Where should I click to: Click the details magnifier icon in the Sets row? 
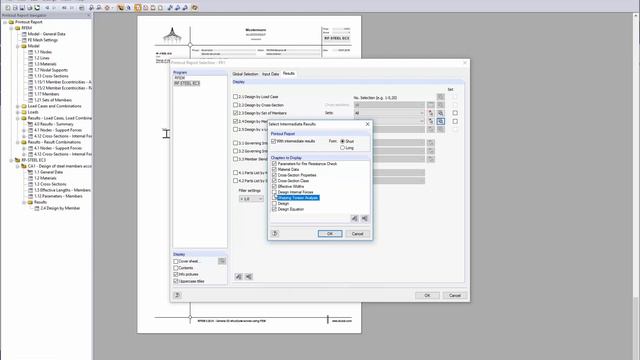tap(440, 113)
